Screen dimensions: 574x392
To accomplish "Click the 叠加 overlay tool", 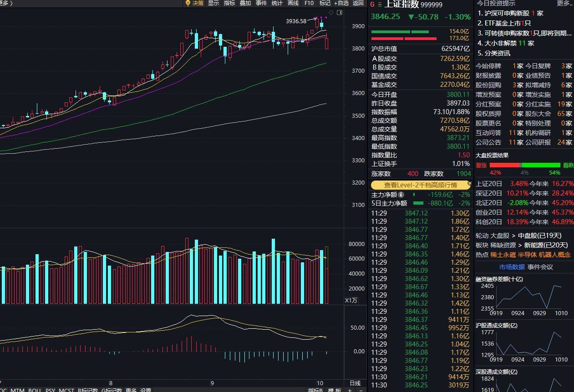I will tap(245, 3).
